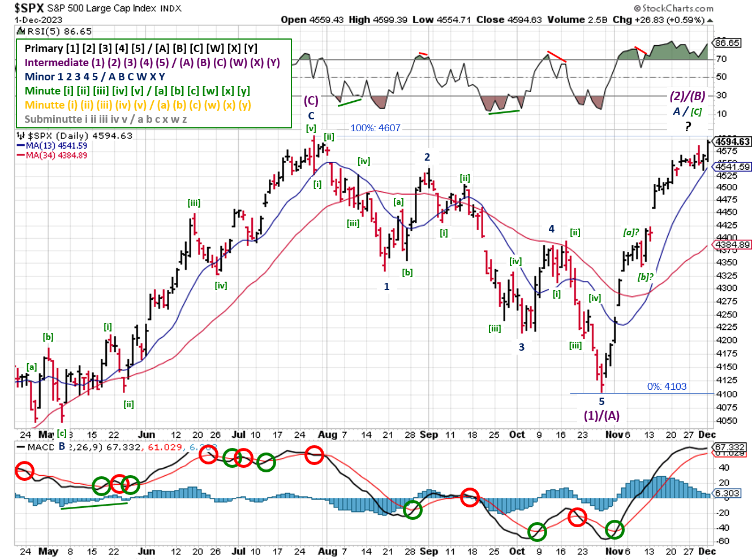
Task: Click the '$SPX (Daily) 4594.63' label
Action: point(79,136)
